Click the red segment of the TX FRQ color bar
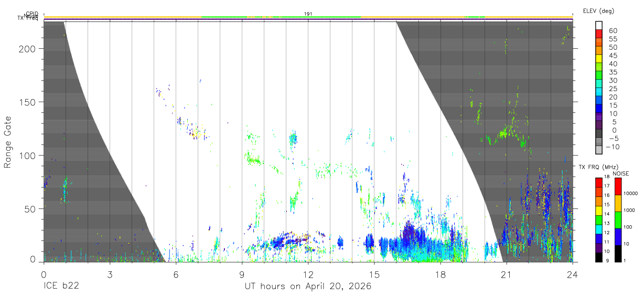 [x=599, y=182]
